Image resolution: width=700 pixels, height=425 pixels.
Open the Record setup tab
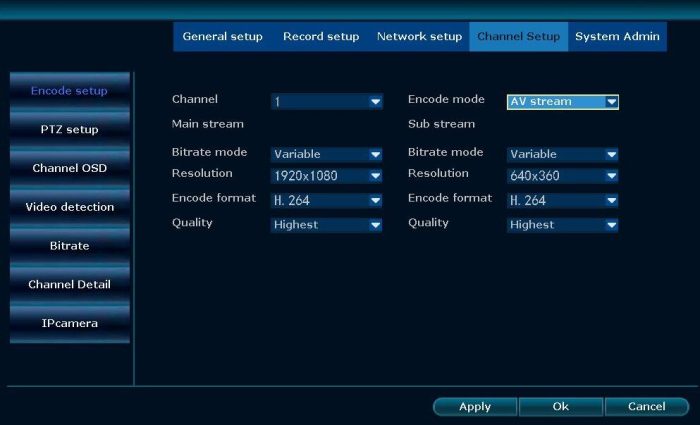coord(321,37)
